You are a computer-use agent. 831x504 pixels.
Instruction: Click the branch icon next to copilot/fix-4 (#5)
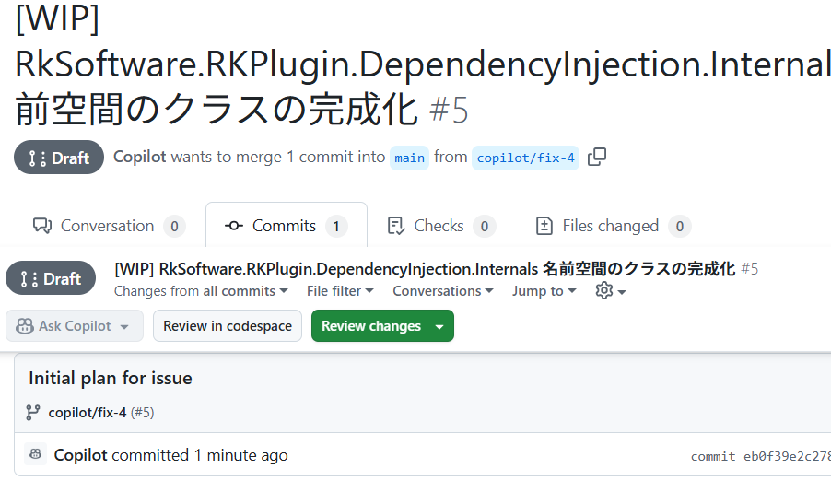[33, 412]
